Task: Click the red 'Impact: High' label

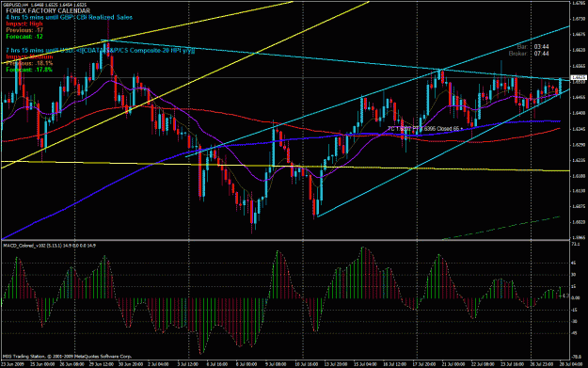Action: (x=24, y=24)
